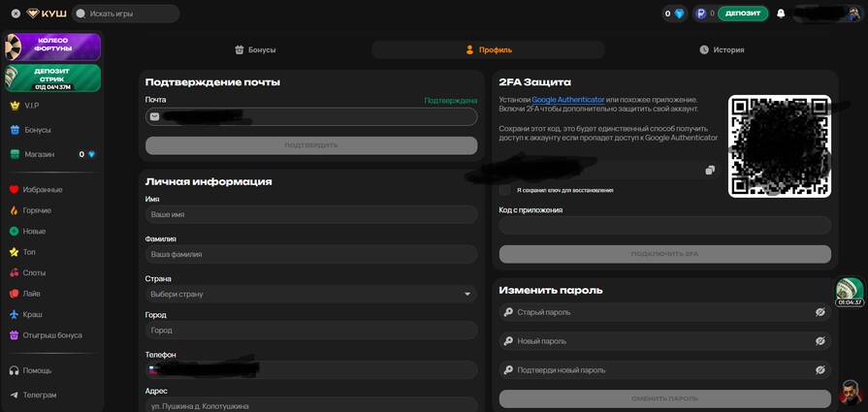
Task: Open the Hot games flame icon
Action: point(15,210)
